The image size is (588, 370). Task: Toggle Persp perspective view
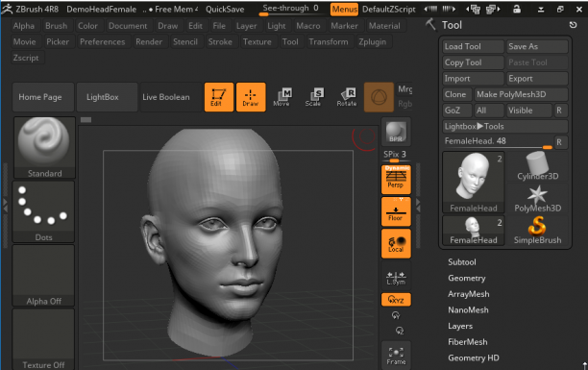pos(396,180)
